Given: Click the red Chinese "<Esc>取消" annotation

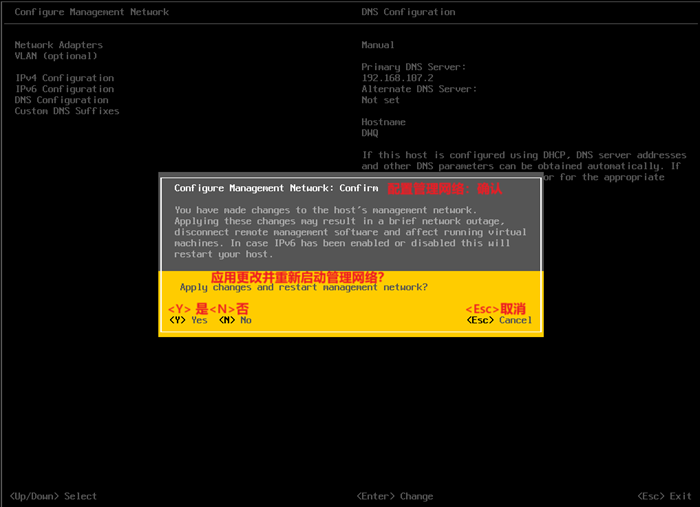Looking at the screenshot, I should (496, 308).
